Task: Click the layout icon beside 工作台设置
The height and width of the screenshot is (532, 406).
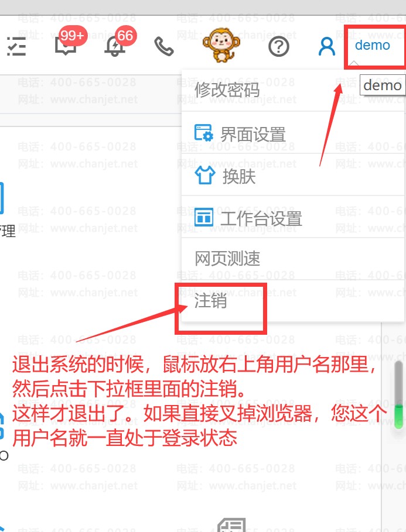Action: coord(204,218)
